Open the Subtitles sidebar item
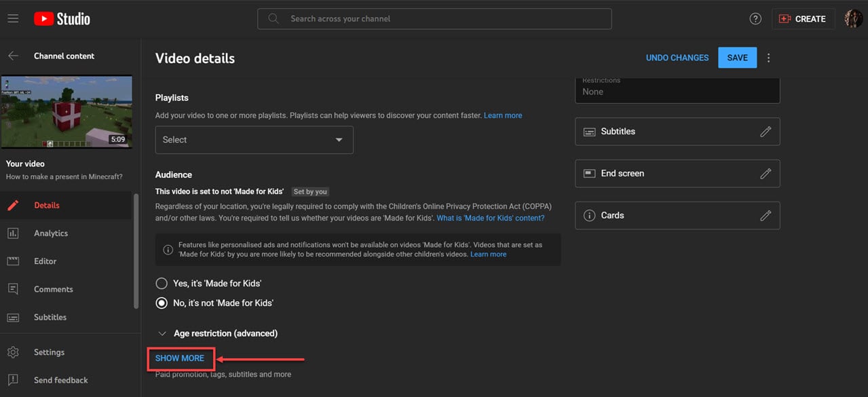 pos(50,317)
